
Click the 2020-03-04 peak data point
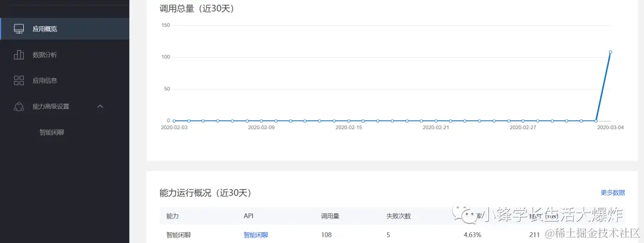[611, 52]
